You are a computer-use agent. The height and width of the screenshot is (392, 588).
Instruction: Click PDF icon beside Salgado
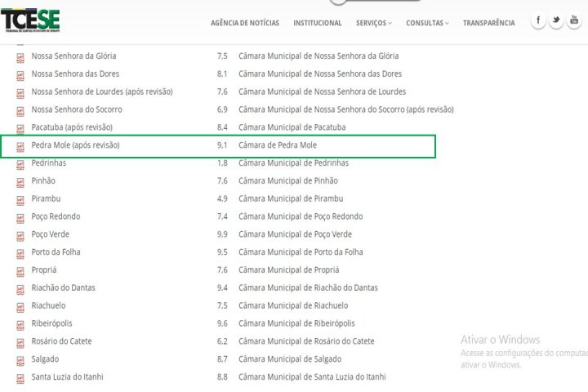(x=20, y=359)
